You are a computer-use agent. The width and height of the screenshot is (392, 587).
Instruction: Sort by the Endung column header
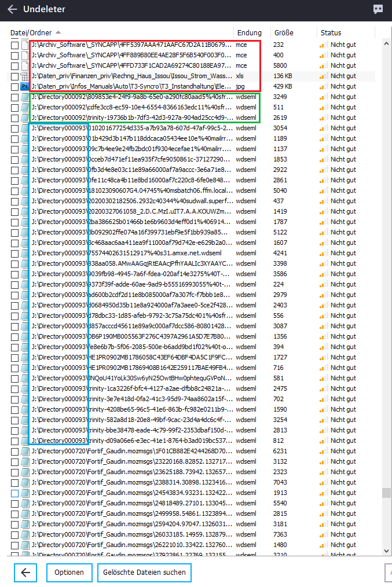point(250,33)
